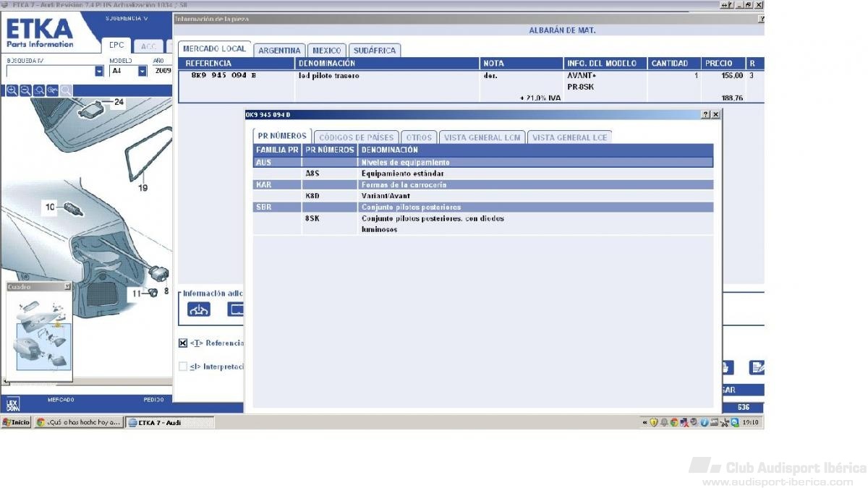Click the Cuadro overview thumbnail
The image size is (868, 488).
tap(39, 336)
